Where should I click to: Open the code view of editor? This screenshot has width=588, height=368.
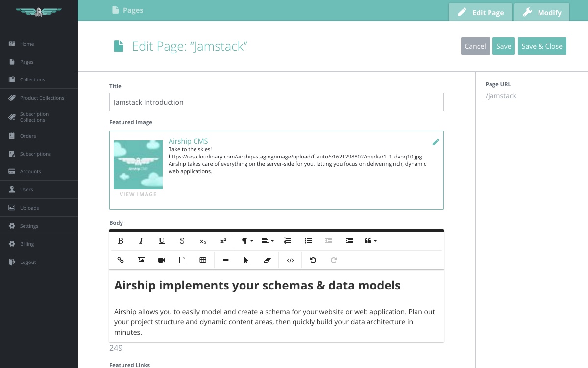290,260
